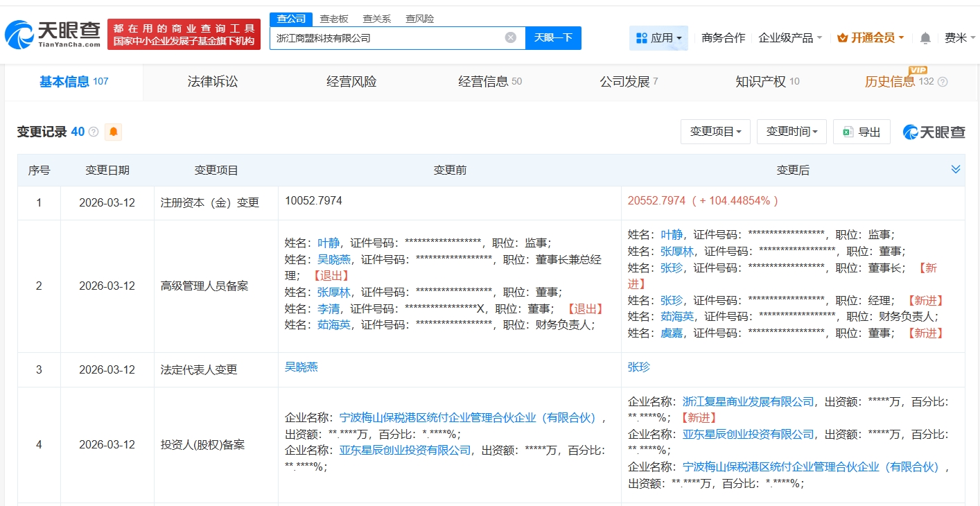
Task: Switch to the 法律诉讼 tab
Action: pos(213,82)
